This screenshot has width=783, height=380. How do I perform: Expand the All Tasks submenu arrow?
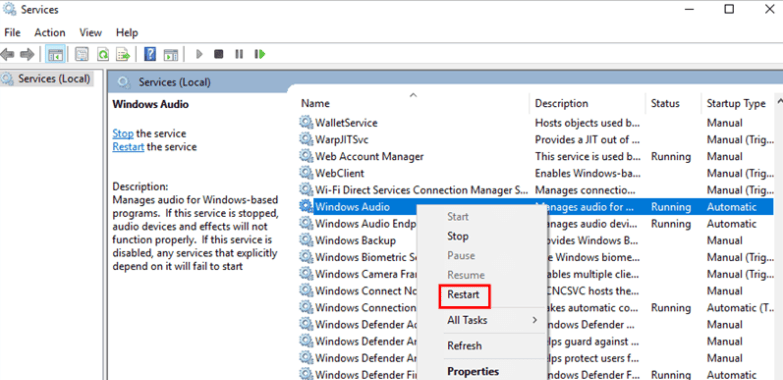534,320
